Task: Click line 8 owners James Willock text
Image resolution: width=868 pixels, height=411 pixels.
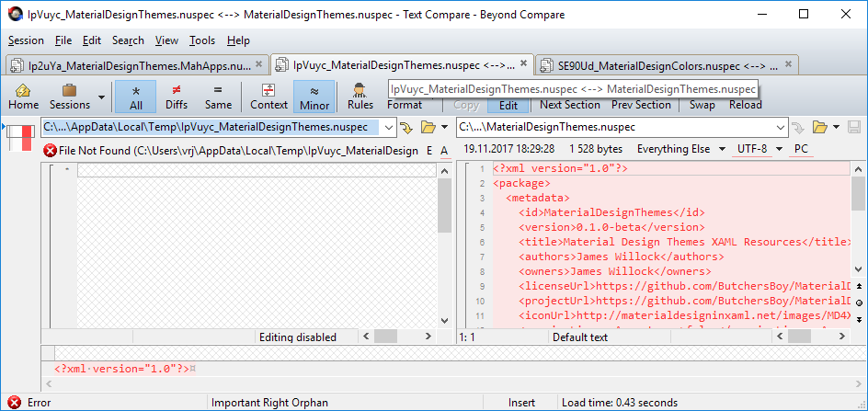Action: point(615,271)
